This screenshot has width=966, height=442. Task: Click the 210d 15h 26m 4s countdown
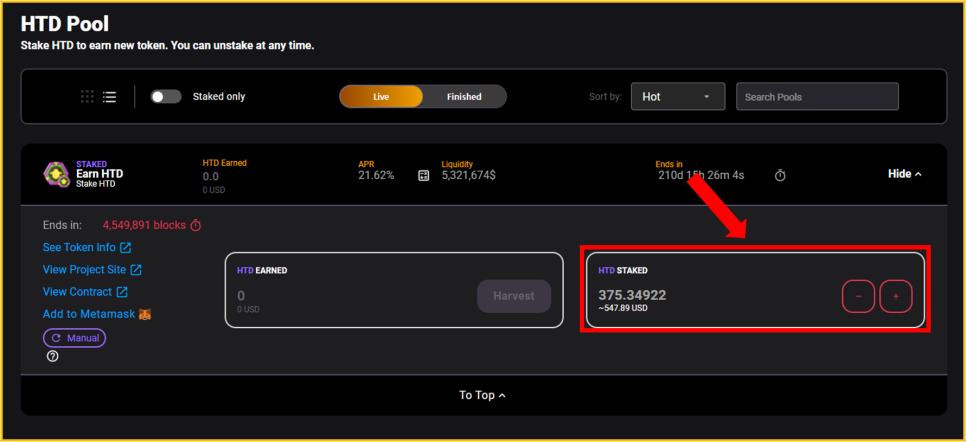point(701,176)
